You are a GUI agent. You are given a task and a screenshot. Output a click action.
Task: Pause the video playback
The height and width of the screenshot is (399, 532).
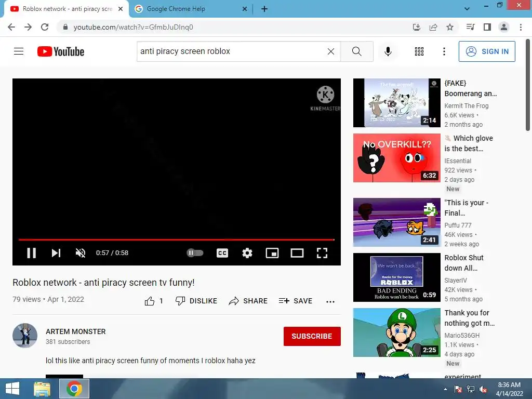[32, 253]
